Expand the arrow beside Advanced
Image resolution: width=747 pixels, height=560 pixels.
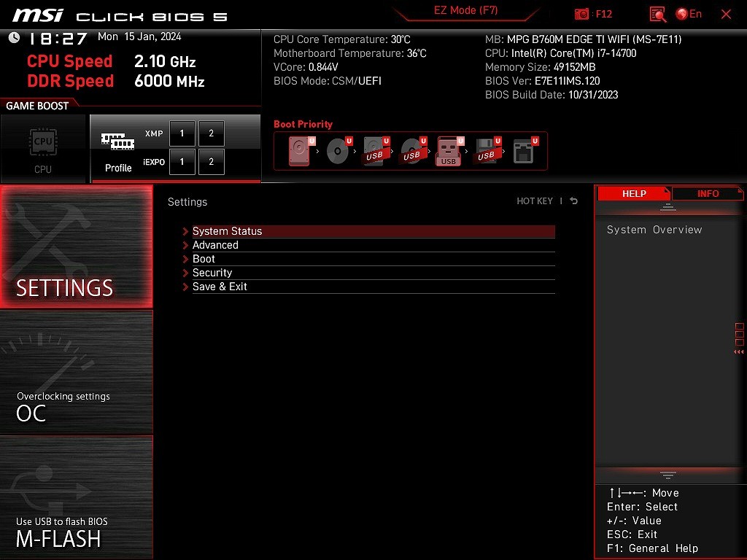click(185, 245)
